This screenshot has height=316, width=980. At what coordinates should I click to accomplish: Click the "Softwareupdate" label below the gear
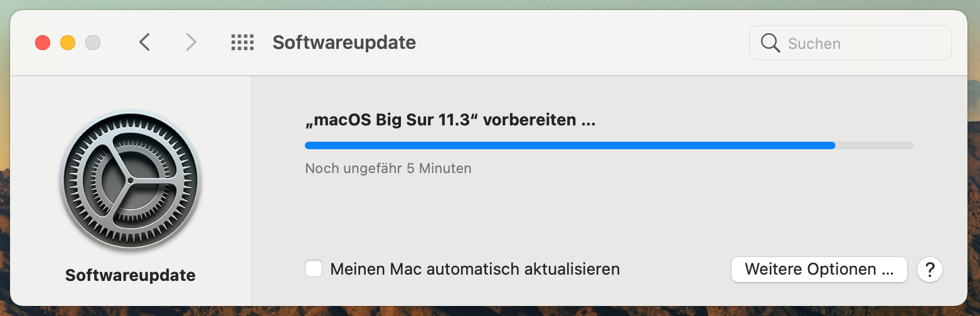[130, 275]
